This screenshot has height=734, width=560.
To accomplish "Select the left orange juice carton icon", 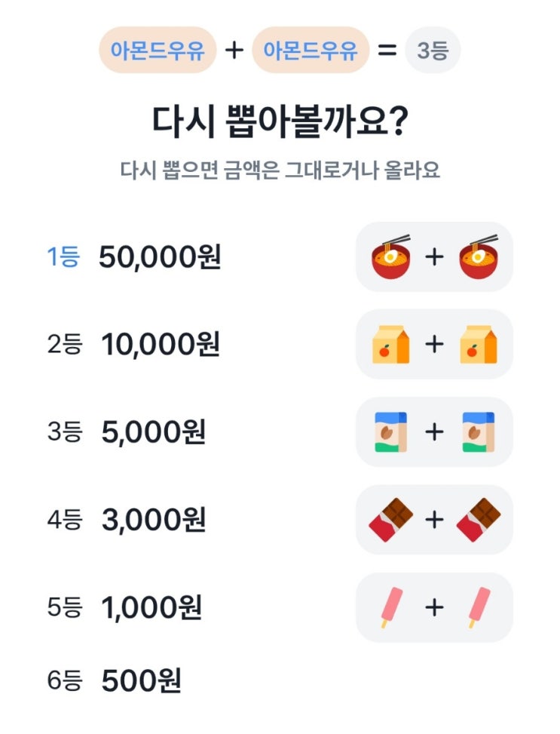I will (391, 344).
